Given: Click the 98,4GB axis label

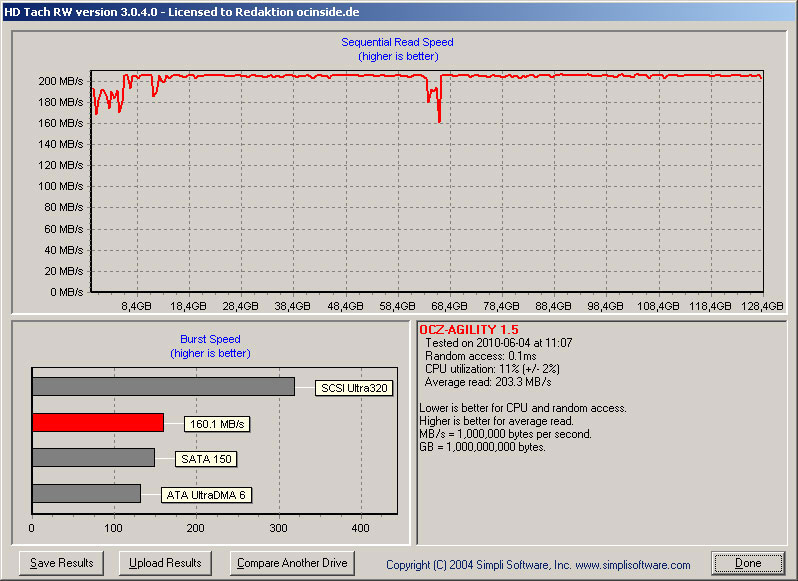Looking at the screenshot, I should tap(606, 306).
